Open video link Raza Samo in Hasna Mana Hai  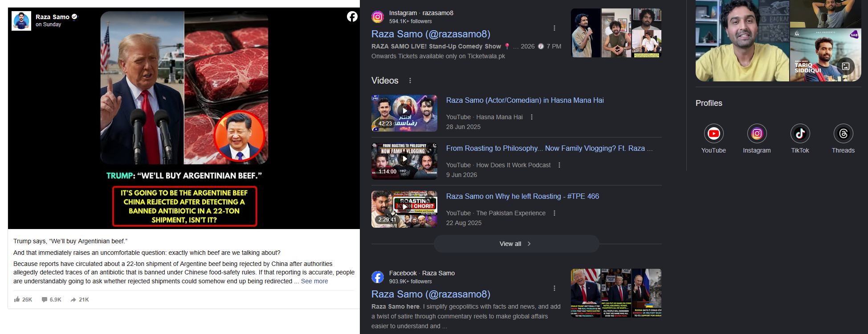[x=525, y=101]
